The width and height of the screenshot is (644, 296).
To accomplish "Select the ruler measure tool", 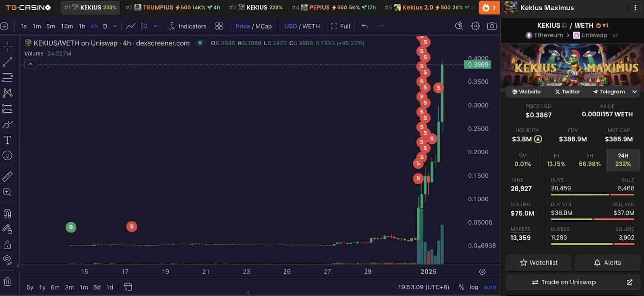I will (x=7, y=176).
